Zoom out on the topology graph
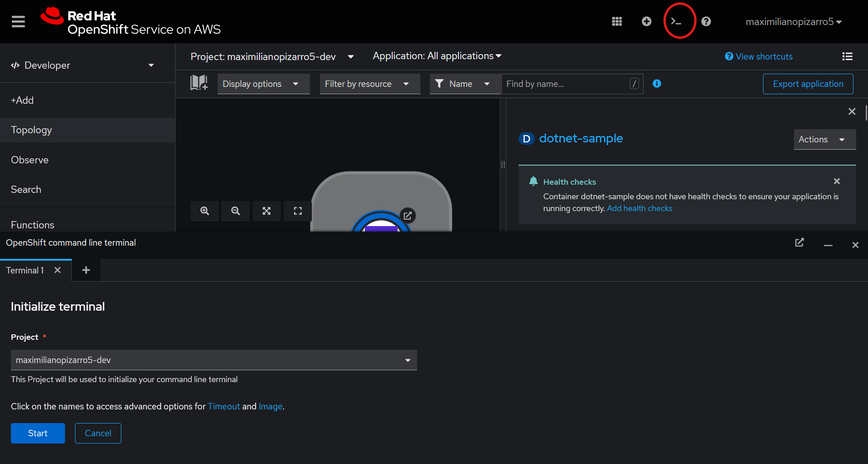The width and height of the screenshot is (868, 464). (235, 211)
